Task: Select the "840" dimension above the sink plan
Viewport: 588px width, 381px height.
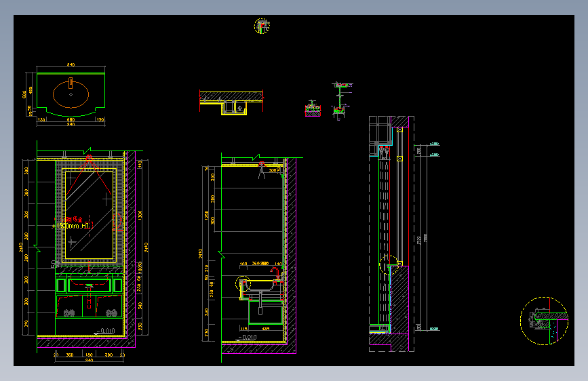Action: click(x=71, y=64)
